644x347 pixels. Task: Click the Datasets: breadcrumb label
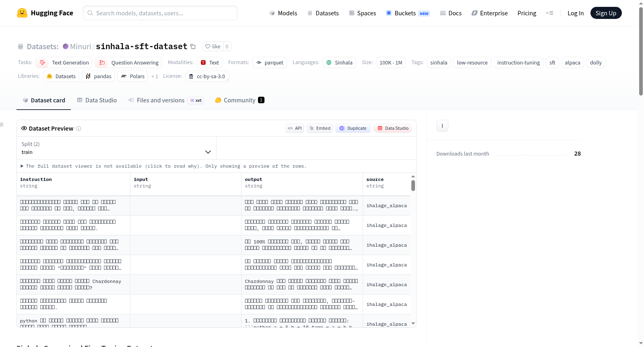coord(42,46)
